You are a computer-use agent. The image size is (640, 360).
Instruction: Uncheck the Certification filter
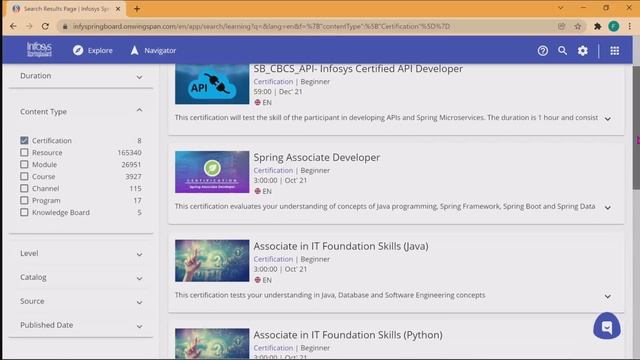point(24,140)
